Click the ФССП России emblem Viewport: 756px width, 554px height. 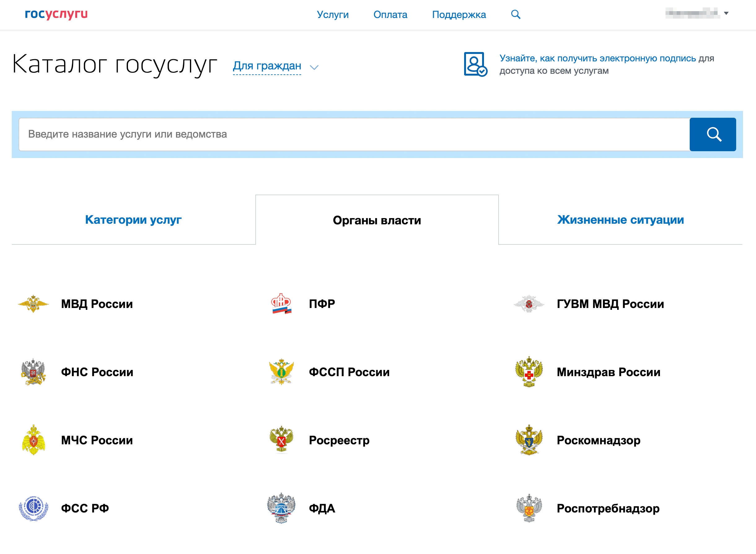282,372
